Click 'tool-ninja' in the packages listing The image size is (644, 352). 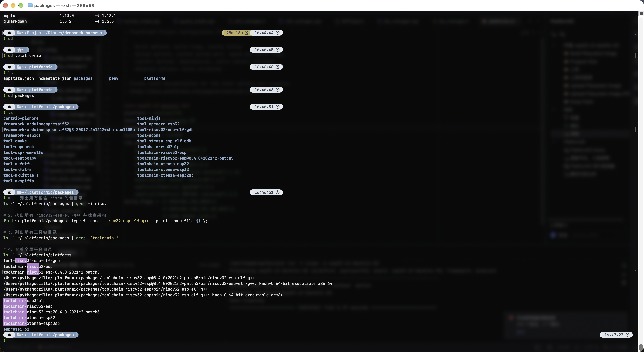click(x=149, y=118)
